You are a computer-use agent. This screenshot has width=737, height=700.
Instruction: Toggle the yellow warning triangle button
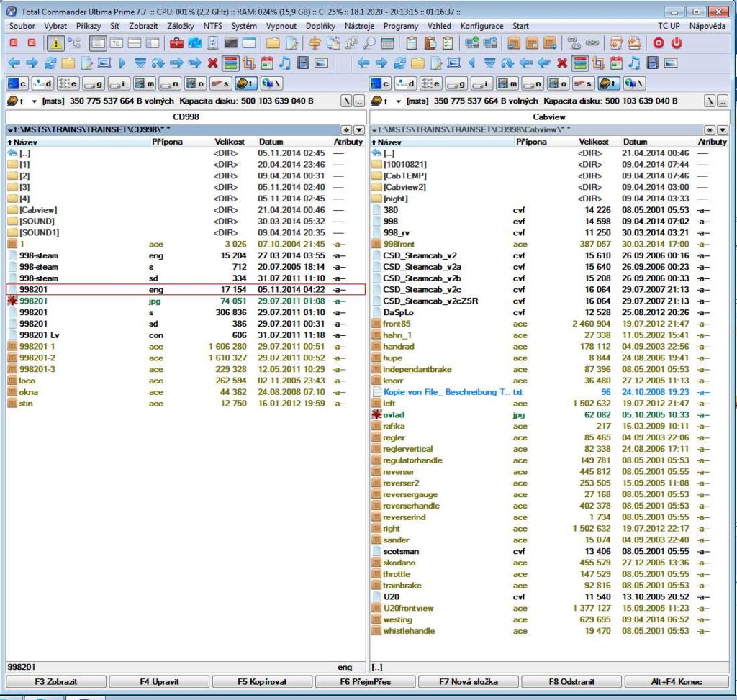pyautogui.click(x=55, y=43)
